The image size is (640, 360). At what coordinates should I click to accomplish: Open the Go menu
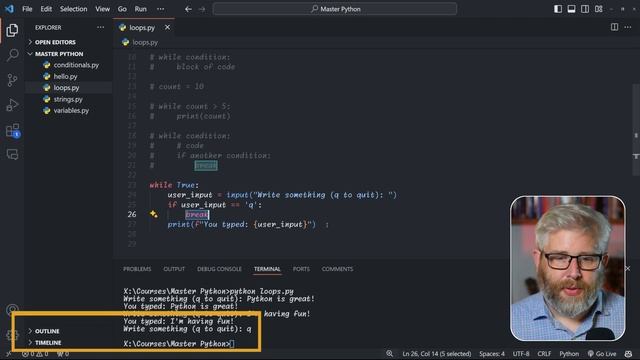(122, 9)
